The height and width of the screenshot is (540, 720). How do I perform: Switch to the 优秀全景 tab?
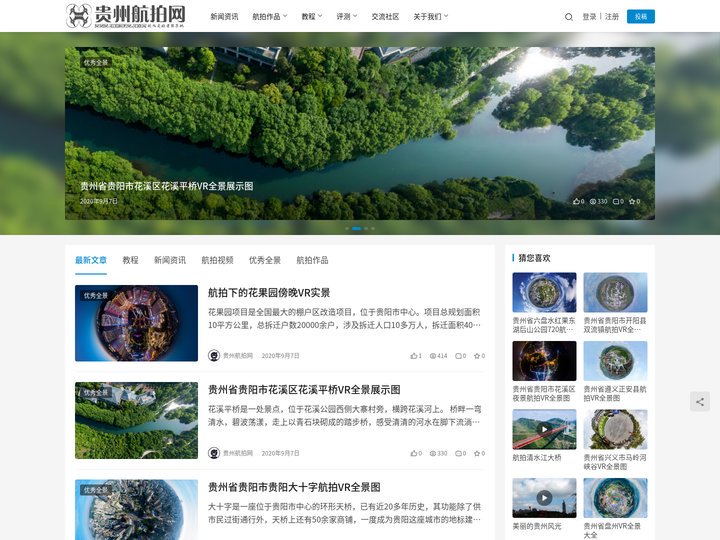click(264, 260)
